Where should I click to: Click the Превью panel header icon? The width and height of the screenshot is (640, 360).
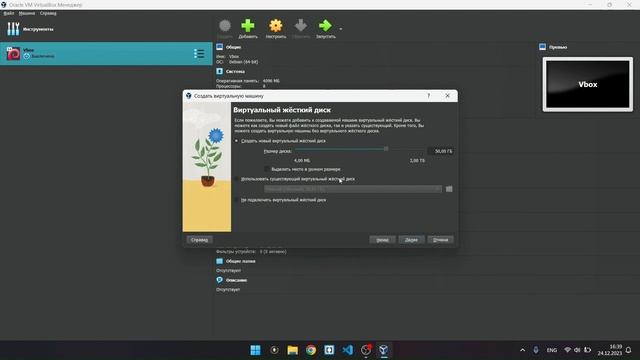(542, 47)
